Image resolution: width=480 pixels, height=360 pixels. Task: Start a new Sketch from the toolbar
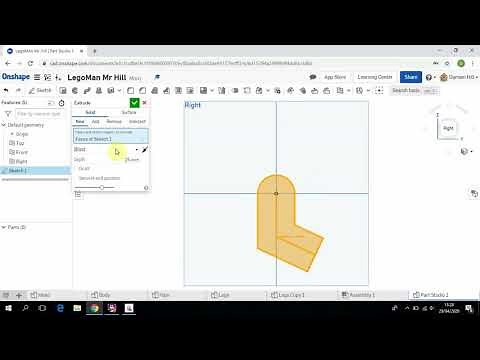point(40,90)
